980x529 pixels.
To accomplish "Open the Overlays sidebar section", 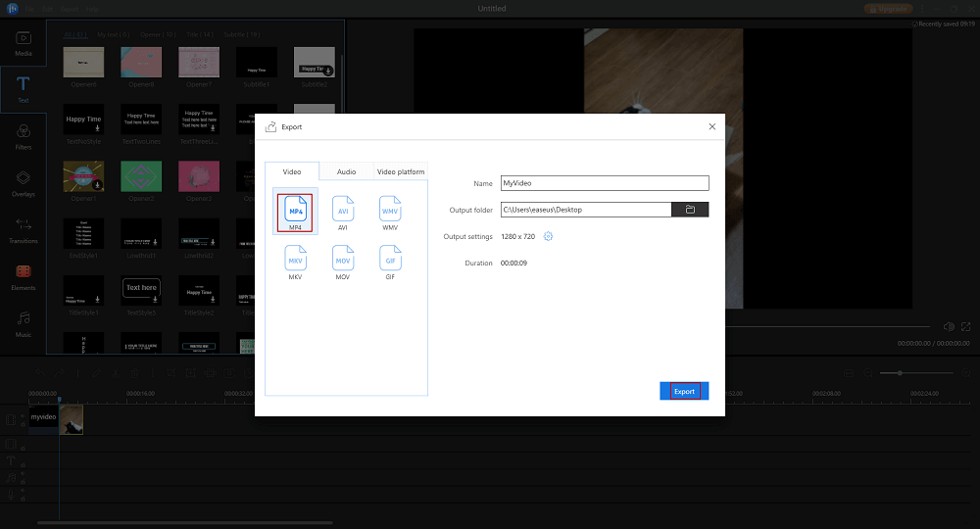I will coord(24,182).
